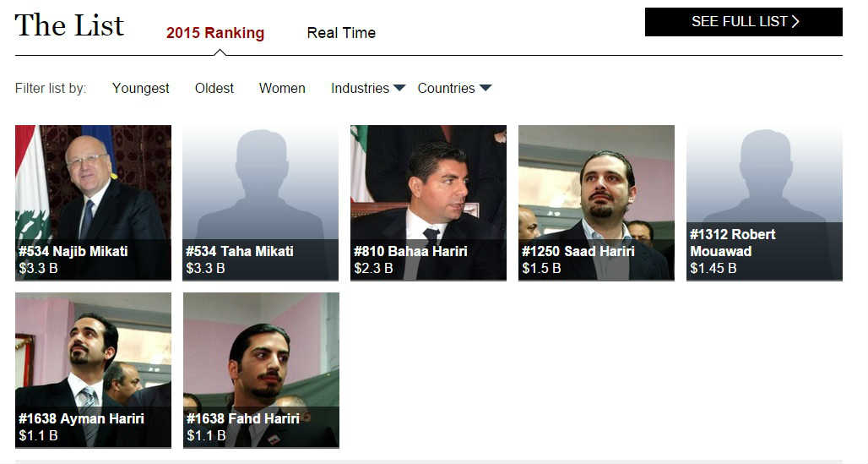Filter list by Women
Viewport: 868px width, 464px height.
click(282, 88)
